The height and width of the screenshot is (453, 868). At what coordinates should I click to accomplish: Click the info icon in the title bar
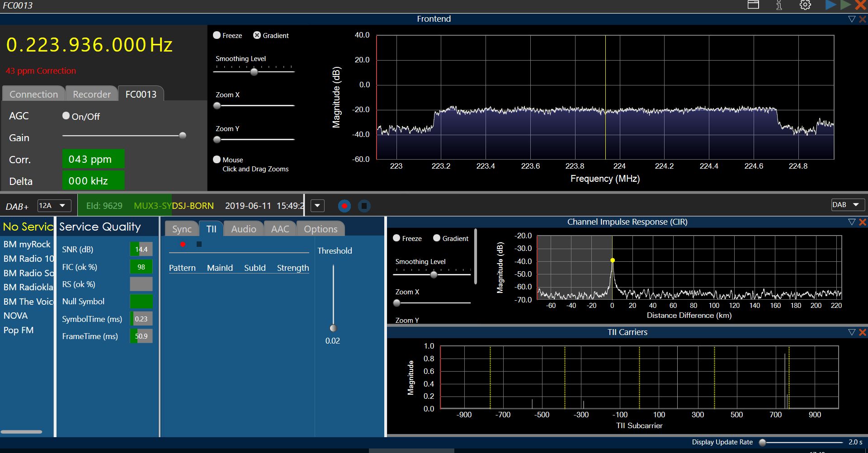[779, 5]
